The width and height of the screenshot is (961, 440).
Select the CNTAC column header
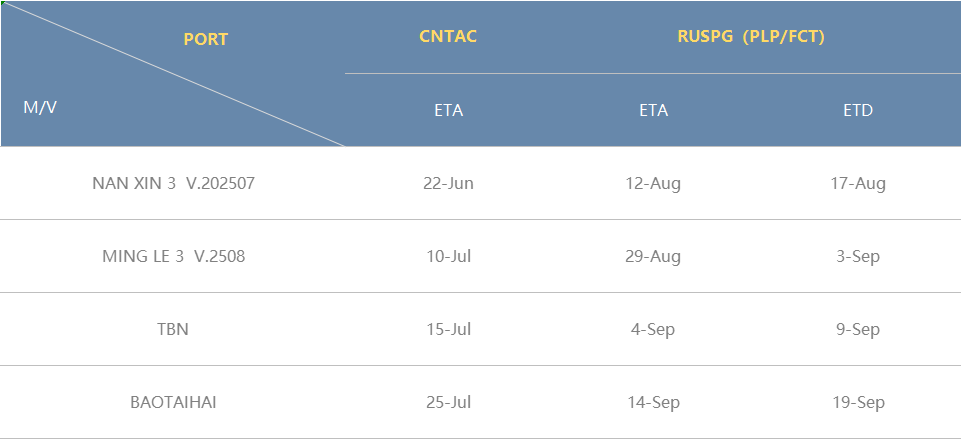(x=448, y=37)
